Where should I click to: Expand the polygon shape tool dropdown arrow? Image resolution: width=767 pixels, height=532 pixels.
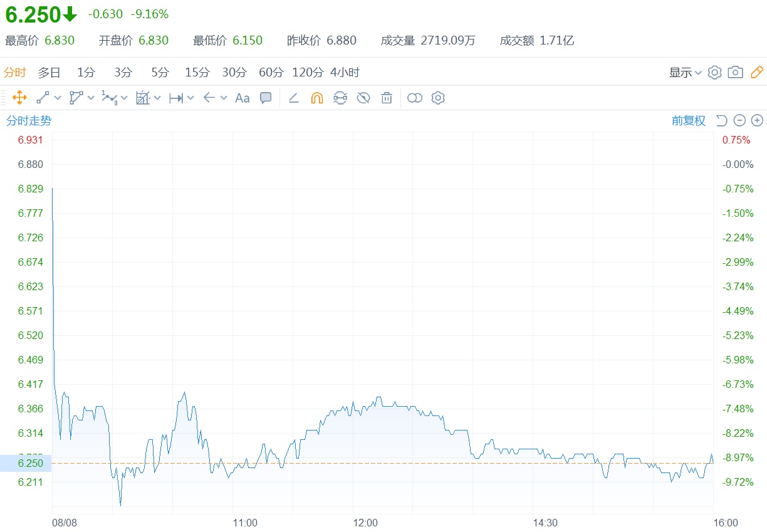(91, 98)
